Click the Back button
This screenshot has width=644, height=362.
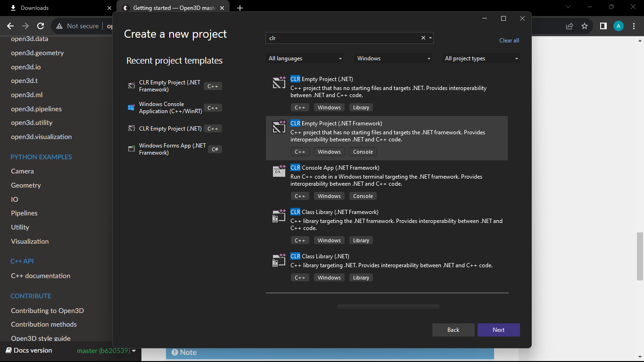click(x=453, y=330)
